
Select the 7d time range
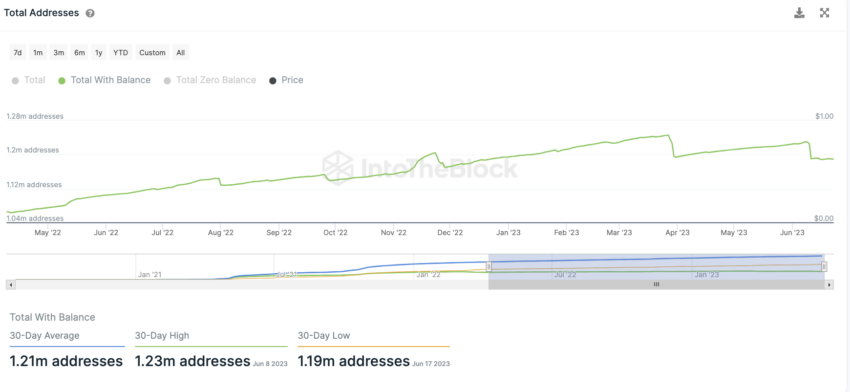point(17,53)
